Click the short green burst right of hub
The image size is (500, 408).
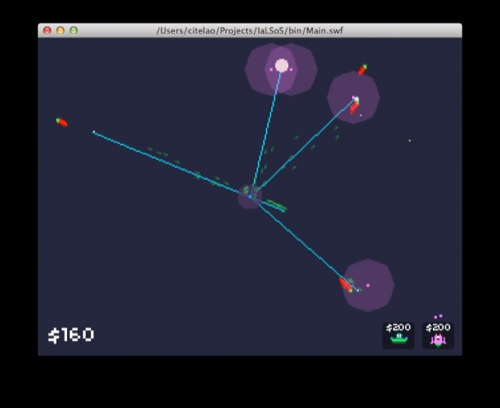click(x=277, y=205)
